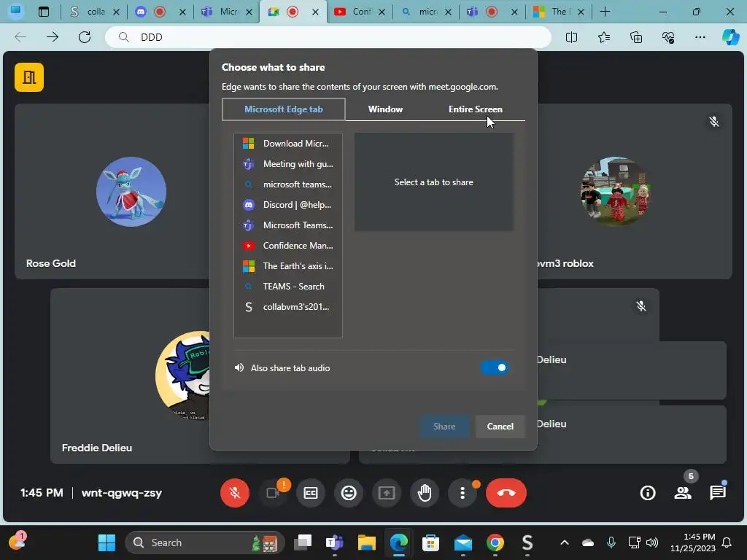Select 'Confidence Man...' YouTube tab entry
The height and width of the screenshot is (560, 747).
[288, 246]
